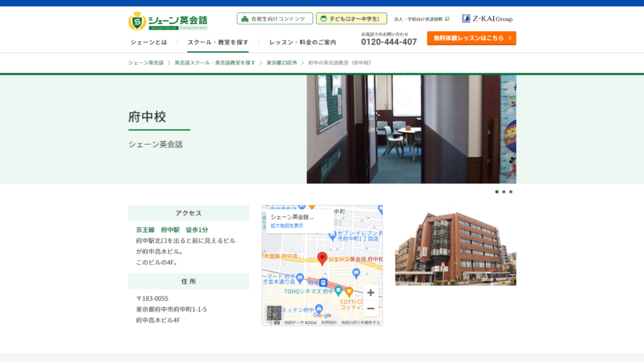Viewport: 644px width, 362px height.
Task: Go to 英会話スクール・英会話教室を探す breadcrumb
Action: pyautogui.click(x=215, y=63)
